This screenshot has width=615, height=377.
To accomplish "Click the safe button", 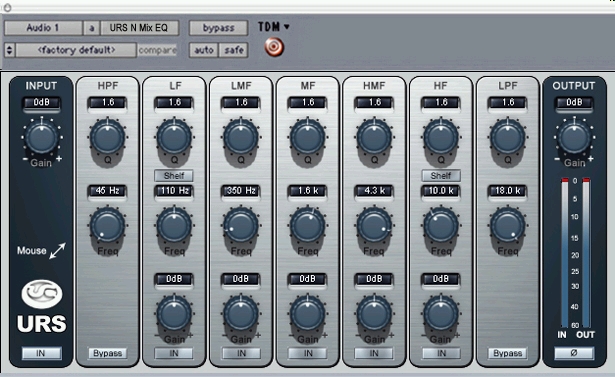I will coord(234,50).
